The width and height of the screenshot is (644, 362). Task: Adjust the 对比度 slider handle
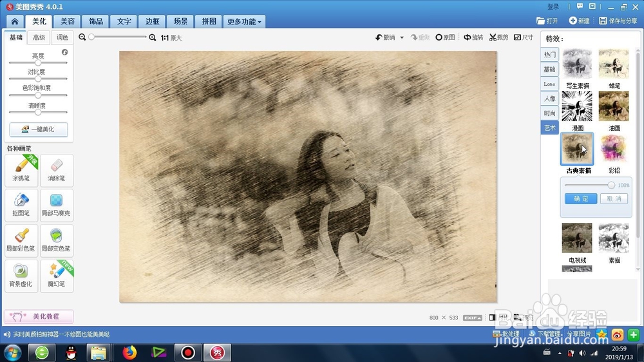point(38,79)
